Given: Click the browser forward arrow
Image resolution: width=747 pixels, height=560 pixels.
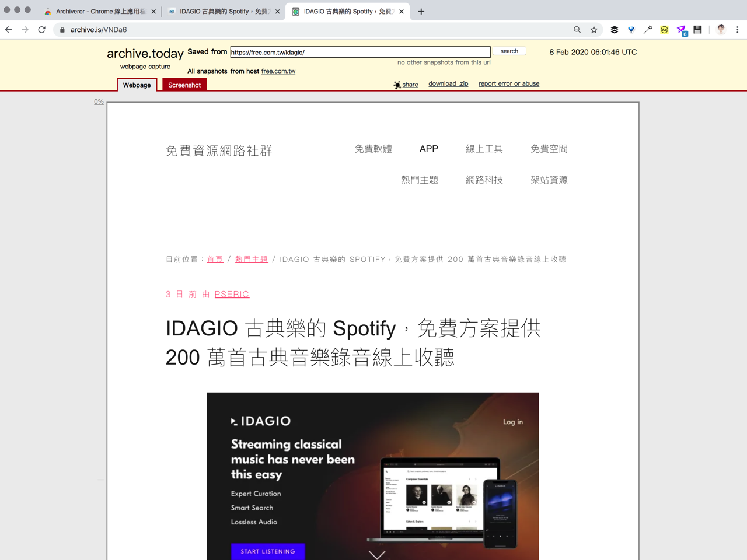Looking at the screenshot, I should tap(25, 30).
